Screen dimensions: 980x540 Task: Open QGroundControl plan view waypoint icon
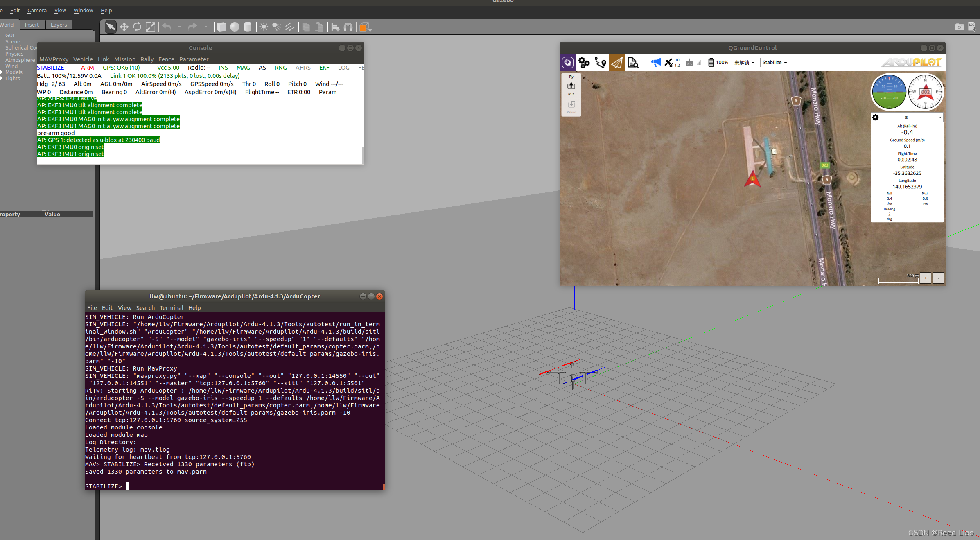pos(601,63)
